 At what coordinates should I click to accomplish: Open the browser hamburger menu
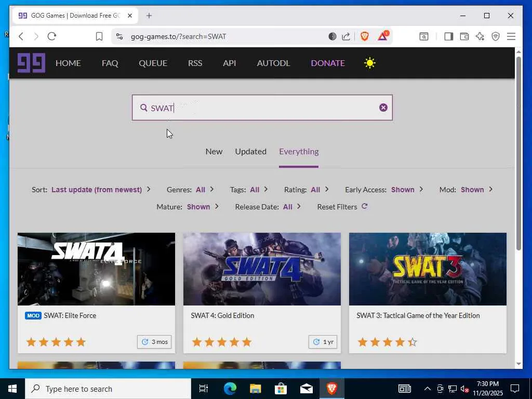tap(511, 36)
